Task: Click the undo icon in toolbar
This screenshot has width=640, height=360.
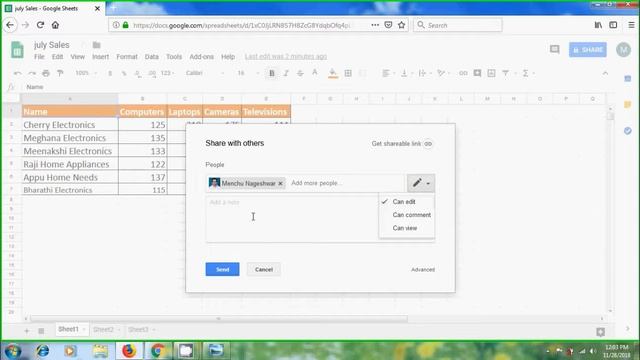Action: (17, 73)
